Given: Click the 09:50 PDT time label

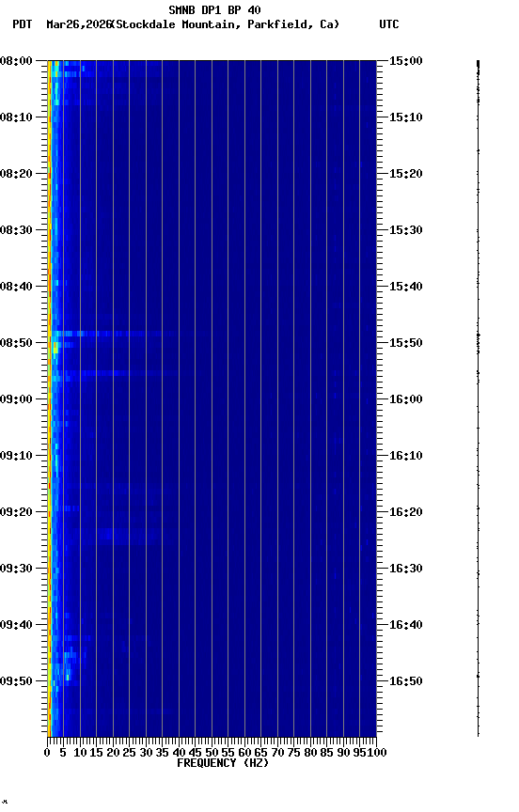Looking at the screenshot, I should coord(16,682).
